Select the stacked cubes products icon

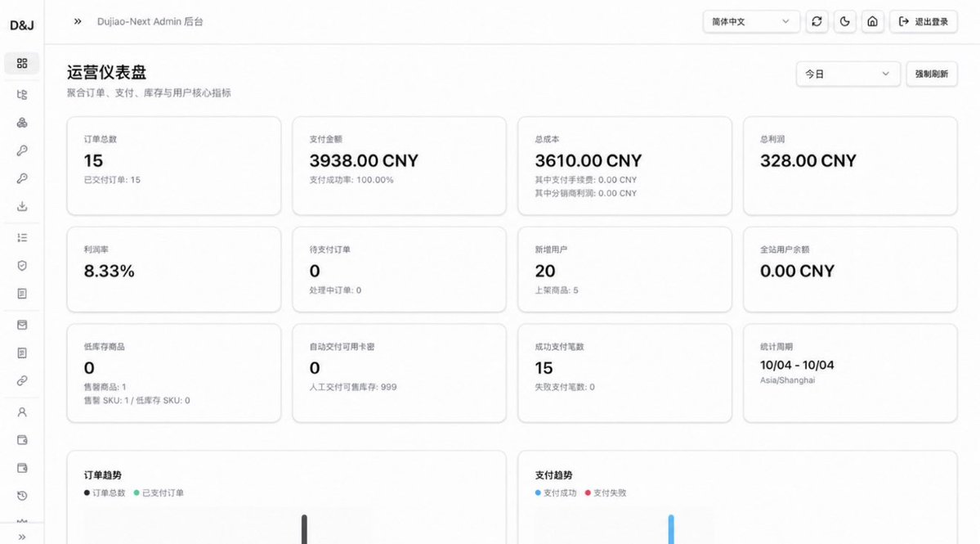(22, 123)
